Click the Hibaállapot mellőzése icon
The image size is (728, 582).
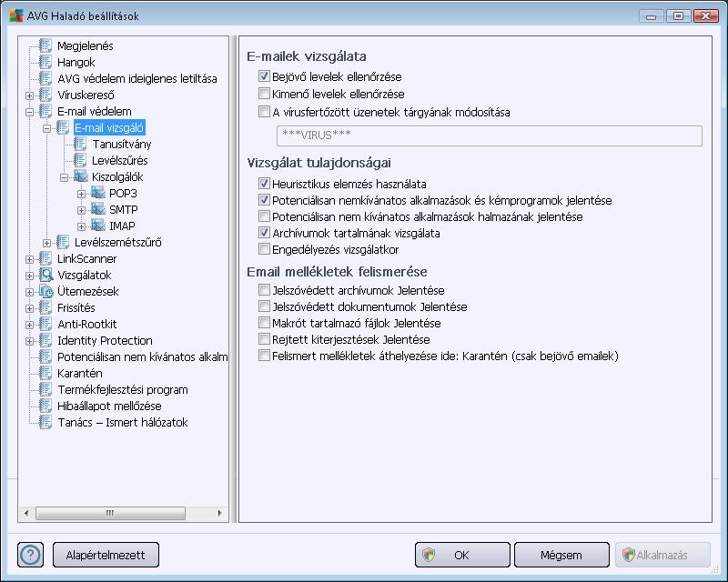[x=45, y=406]
